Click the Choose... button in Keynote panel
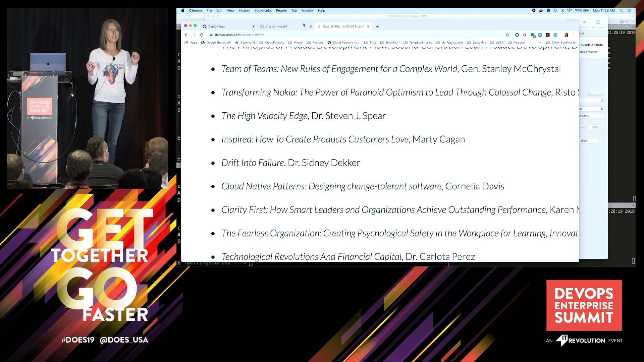The width and height of the screenshot is (644, 362). tap(590, 116)
